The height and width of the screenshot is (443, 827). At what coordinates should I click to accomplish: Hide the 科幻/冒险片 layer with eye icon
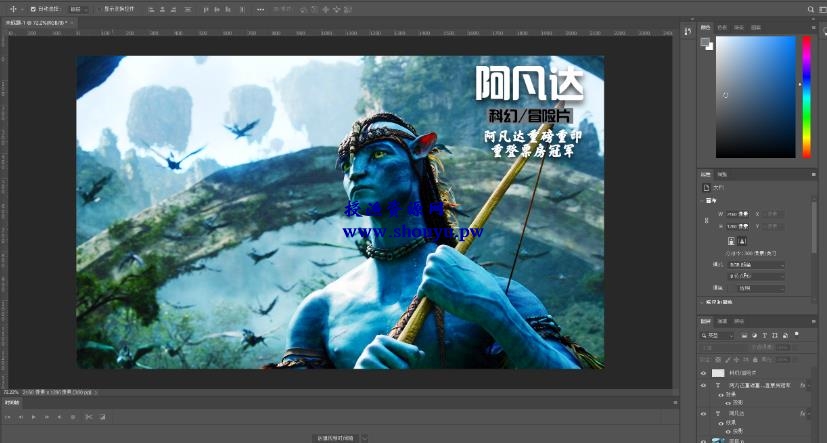(703, 373)
